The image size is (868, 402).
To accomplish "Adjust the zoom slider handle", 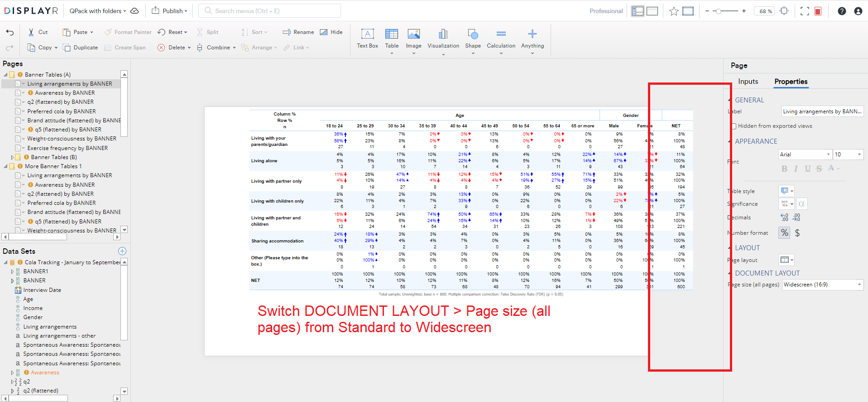I will click(719, 11).
